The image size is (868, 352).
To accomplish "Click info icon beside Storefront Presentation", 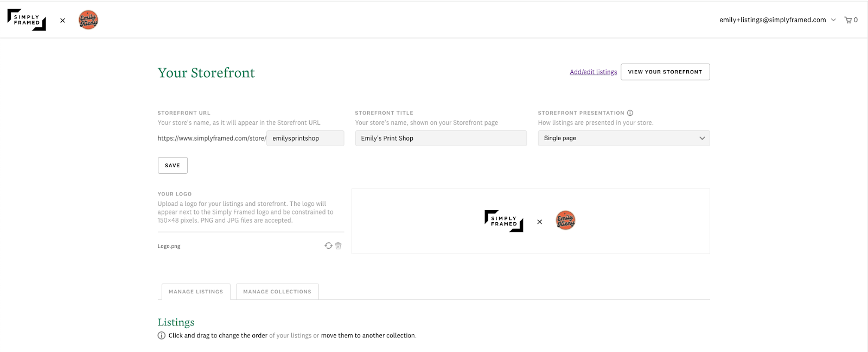I will 630,113.
